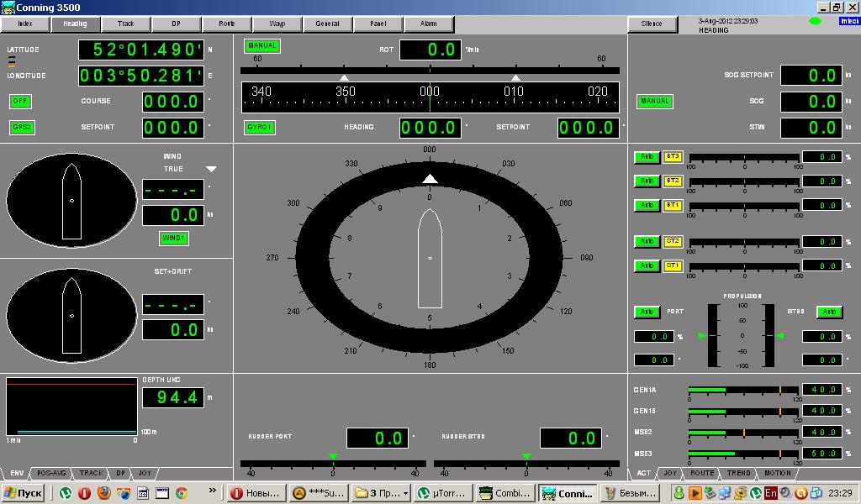Image resolution: width=861 pixels, height=504 pixels.
Task: Toggle the MANUAL mode button above the heading tape
Action: coord(262,46)
